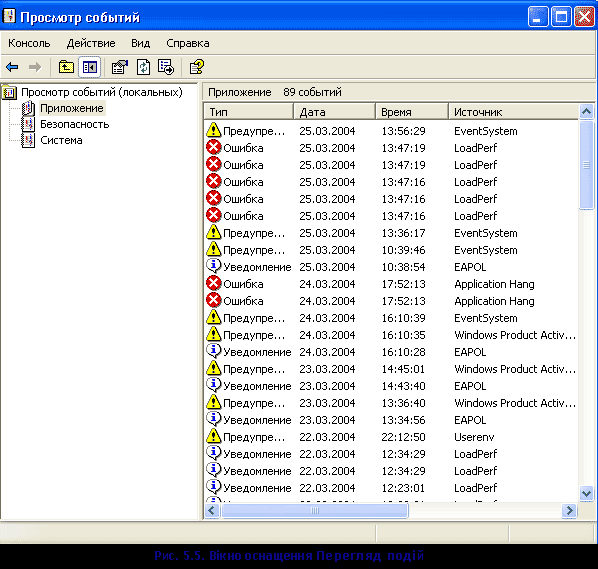Click the Forward arrow toolbar icon
The image size is (598, 569).
click(x=35, y=68)
